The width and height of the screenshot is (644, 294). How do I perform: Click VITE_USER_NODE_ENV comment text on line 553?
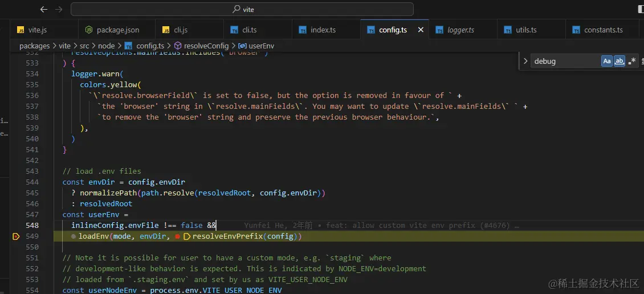tap(308, 280)
